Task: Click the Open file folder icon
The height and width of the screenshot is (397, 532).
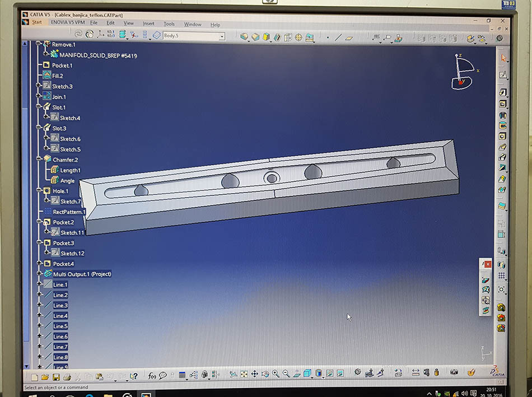Action: [45, 376]
